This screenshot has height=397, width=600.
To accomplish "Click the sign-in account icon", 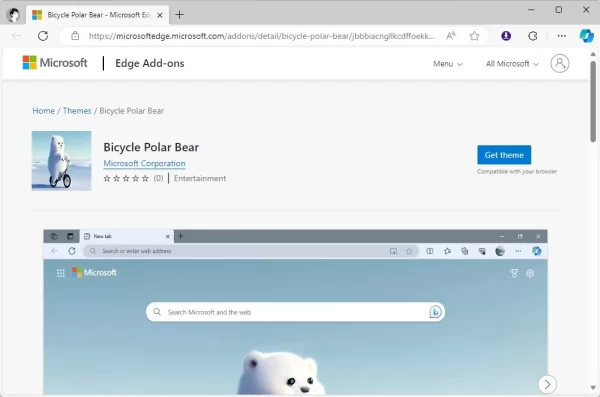I will [x=560, y=63].
